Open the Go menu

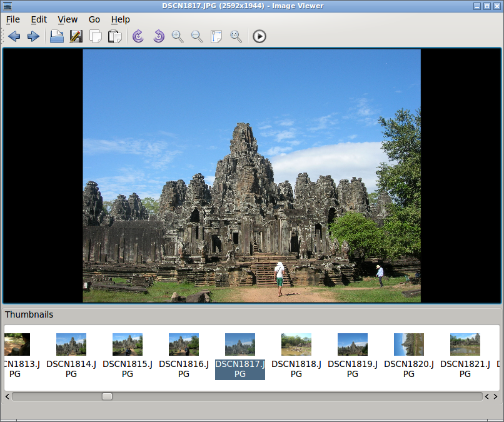point(94,19)
